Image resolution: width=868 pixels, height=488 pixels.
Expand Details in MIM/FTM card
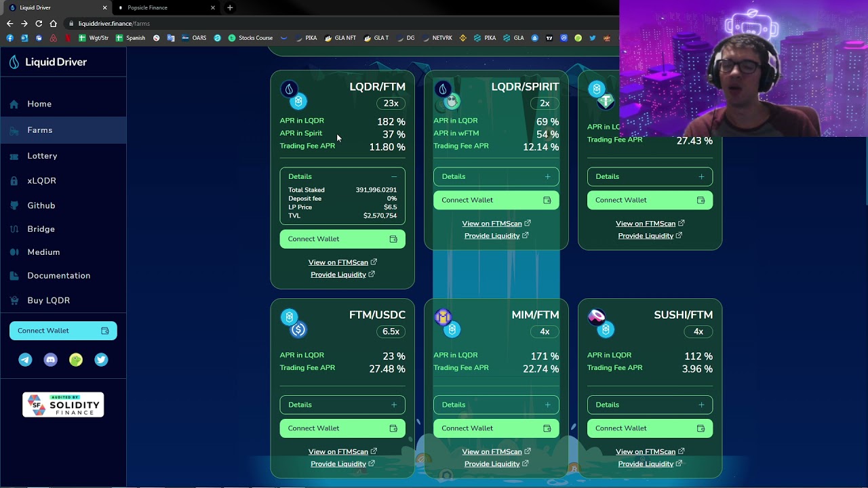(x=496, y=405)
